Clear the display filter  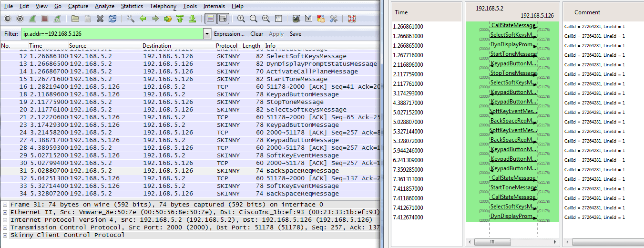tap(257, 34)
